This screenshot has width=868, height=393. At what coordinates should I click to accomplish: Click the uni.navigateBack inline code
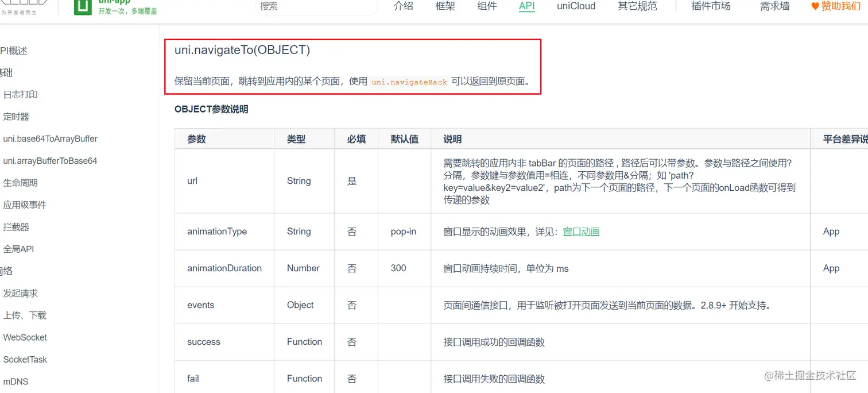tap(409, 82)
